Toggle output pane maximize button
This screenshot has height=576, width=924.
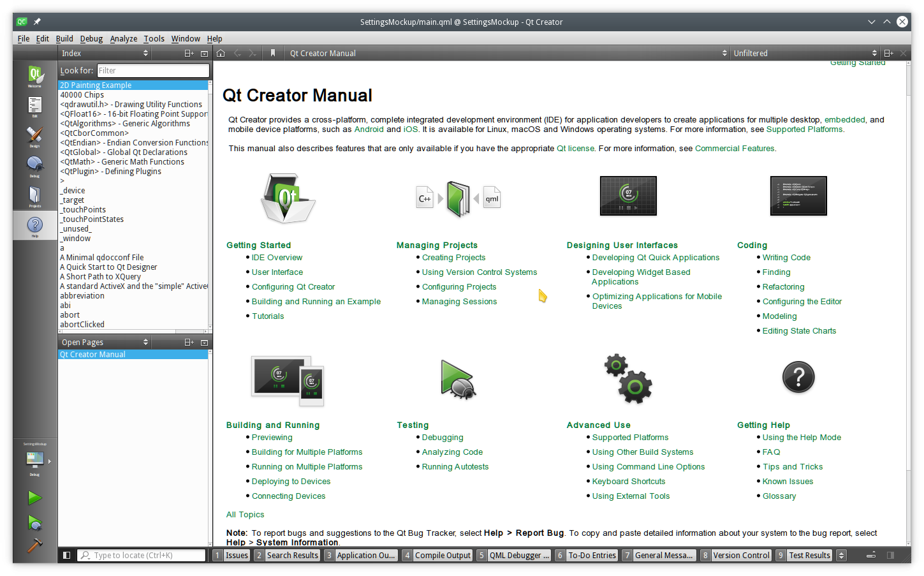point(871,556)
